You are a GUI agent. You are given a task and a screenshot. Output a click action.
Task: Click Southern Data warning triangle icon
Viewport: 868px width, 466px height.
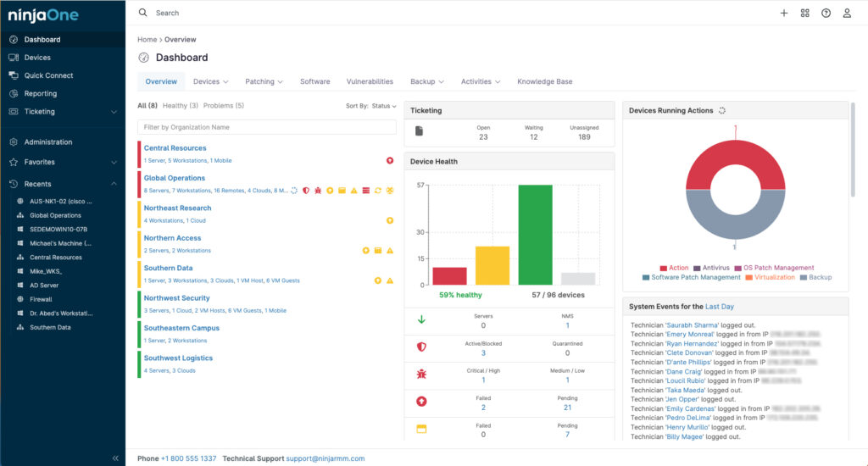coord(390,280)
